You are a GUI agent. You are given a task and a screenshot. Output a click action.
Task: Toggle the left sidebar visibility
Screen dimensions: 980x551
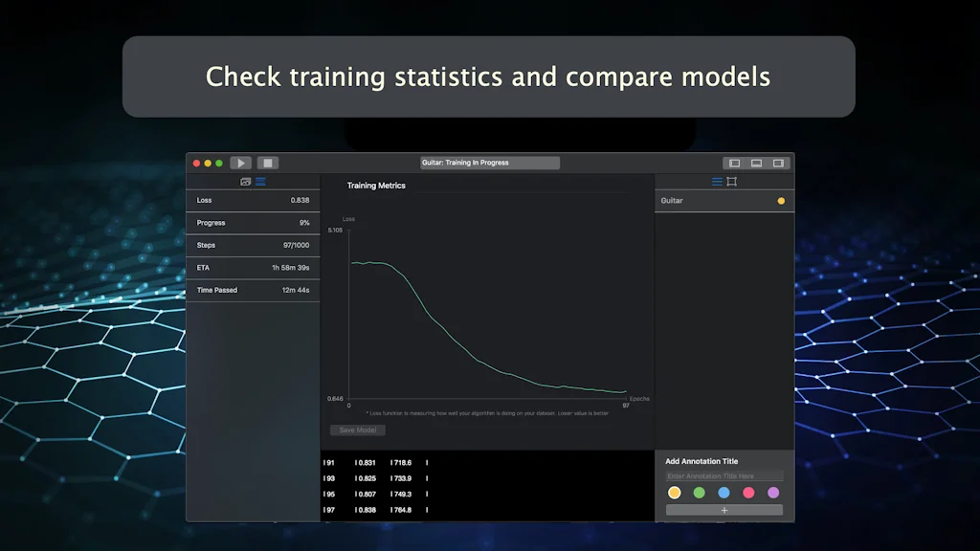click(x=735, y=163)
